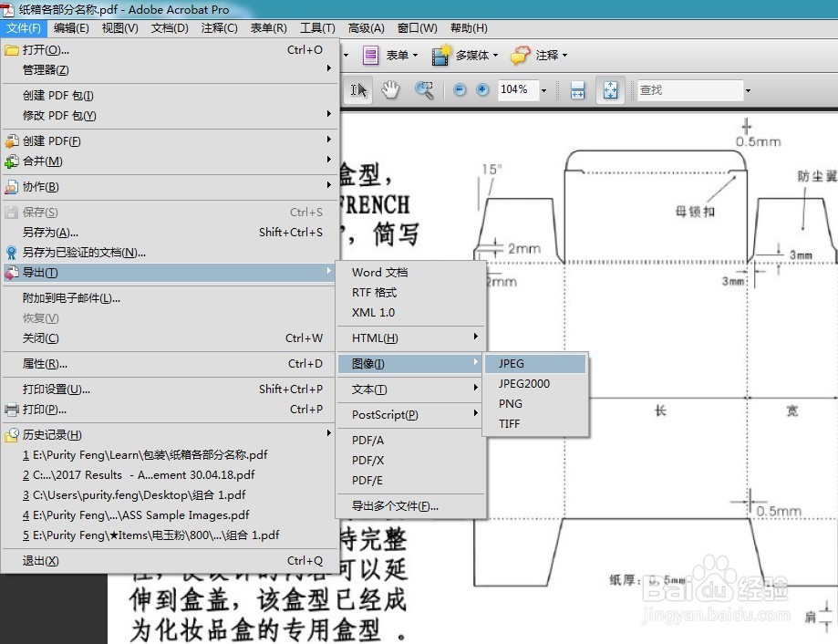Export as RTF 格式
The width and height of the screenshot is (838, 644).
[x=411, y=293]
